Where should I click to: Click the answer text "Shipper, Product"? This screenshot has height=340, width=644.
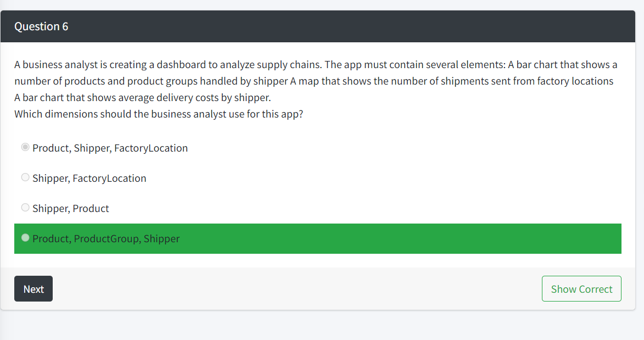[70, 208]
